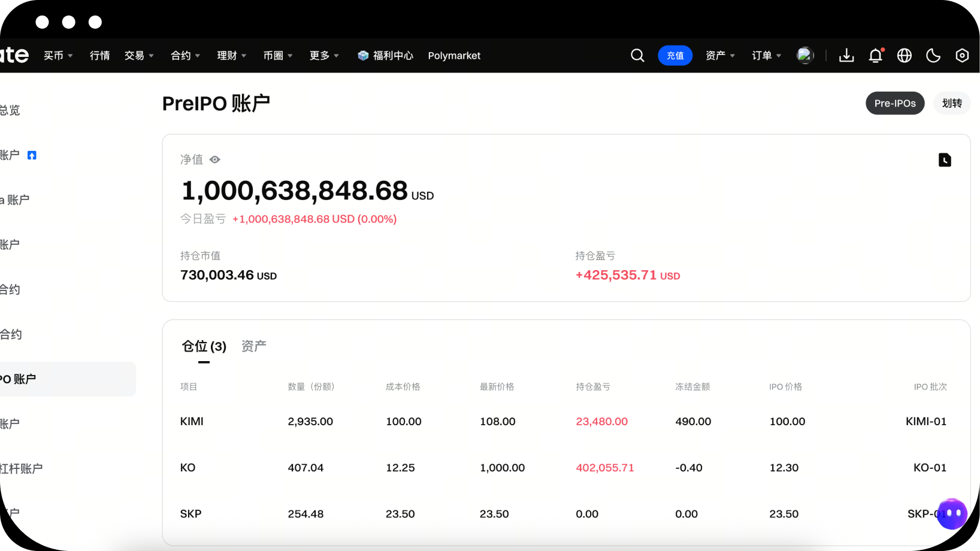Screen dimensions: 980x551
Task: Expand the 币圈 dropdown menu
Action: (278, 56)
